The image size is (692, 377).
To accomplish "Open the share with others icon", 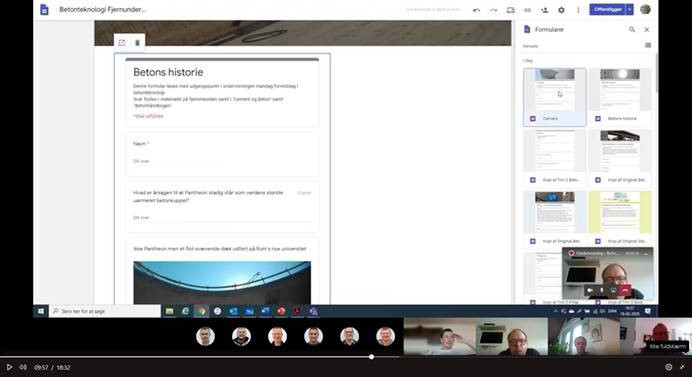I will point(545,10).
